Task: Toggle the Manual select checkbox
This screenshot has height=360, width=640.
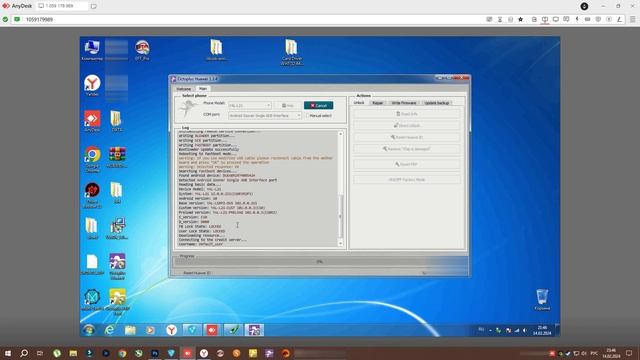Action: tap(307, 116)
